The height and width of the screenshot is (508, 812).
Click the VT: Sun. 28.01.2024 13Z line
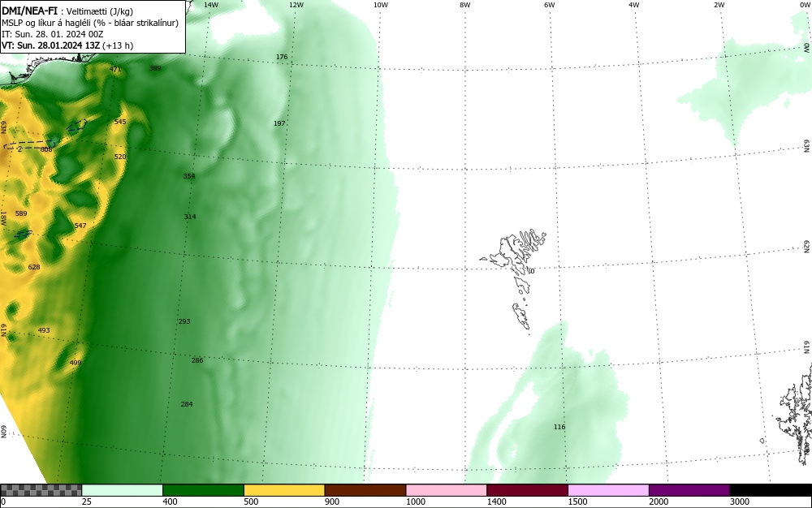pos(67,45)
